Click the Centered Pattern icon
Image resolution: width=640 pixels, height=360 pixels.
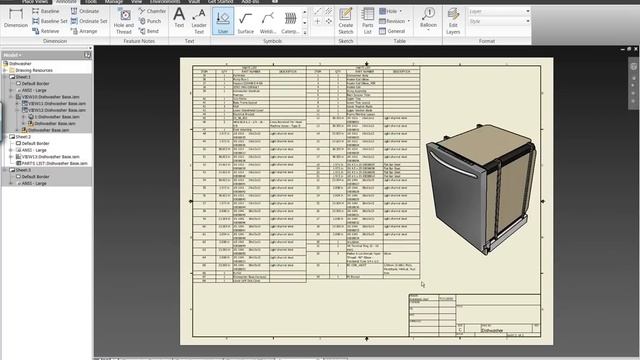(329, 21)
